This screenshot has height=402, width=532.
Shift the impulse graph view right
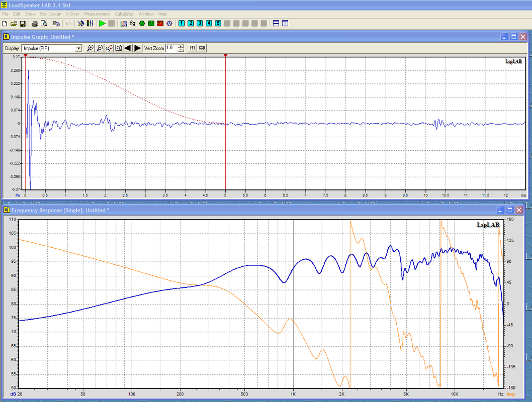coord(137,48)
